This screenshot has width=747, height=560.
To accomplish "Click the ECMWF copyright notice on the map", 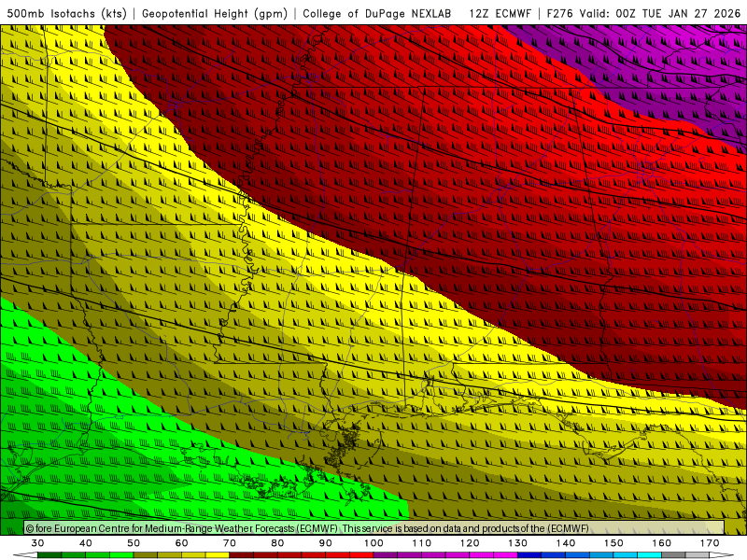I will (x=307, y=528).
